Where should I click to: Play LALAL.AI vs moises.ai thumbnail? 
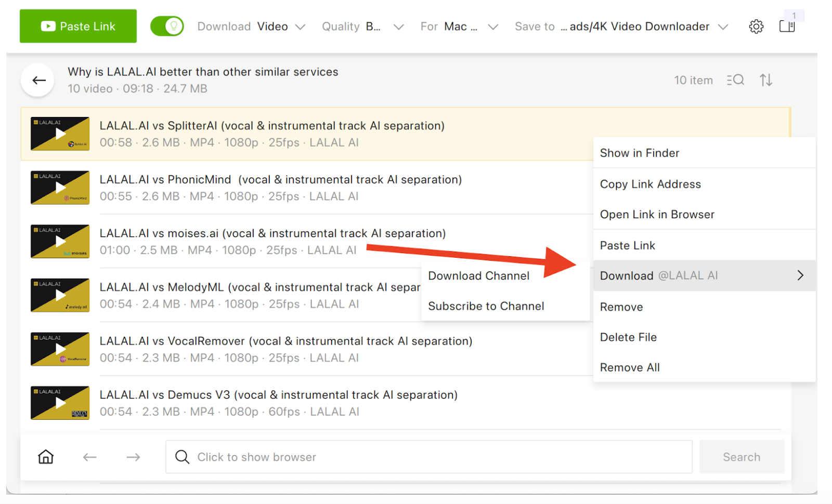[x=60, y=241]
